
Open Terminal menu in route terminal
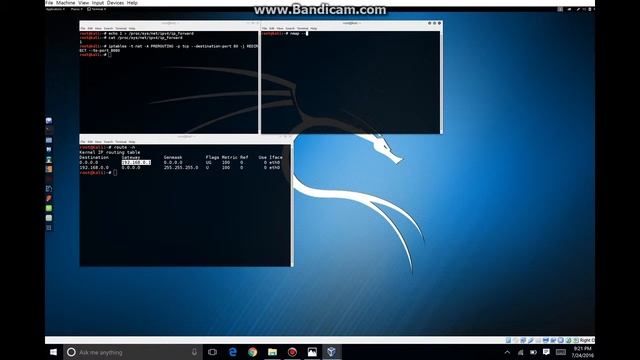point(121,142)
